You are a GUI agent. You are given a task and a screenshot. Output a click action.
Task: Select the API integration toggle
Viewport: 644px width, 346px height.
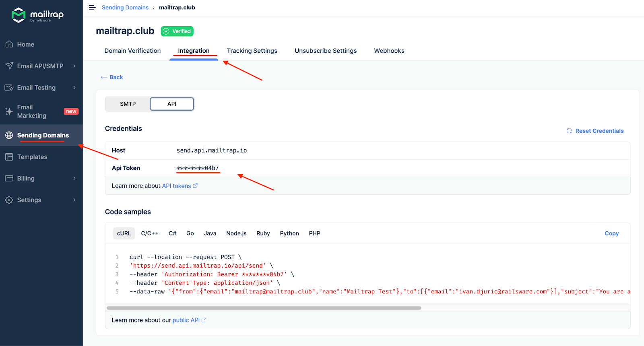tap(172, 104)
